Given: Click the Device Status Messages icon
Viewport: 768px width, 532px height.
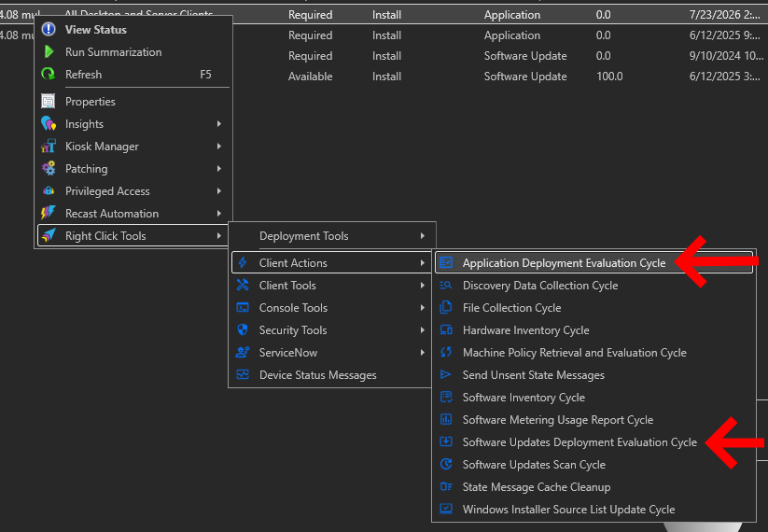Looking at the screenshot, I should pyautogui.click(x=243, y=375).
